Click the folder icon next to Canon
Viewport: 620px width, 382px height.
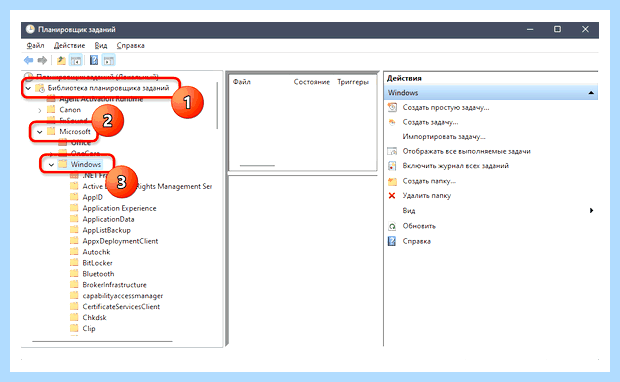pos(51,110)
